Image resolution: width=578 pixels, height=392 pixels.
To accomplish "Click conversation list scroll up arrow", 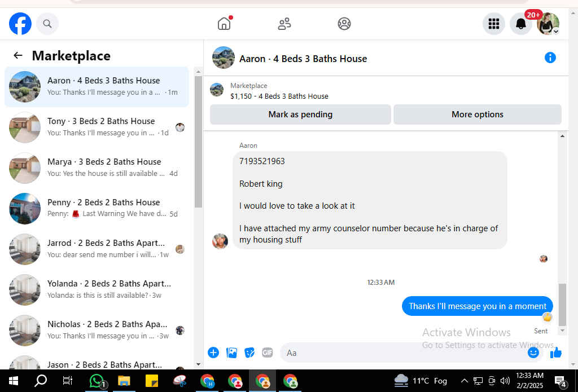I will [x=198, y=72].
